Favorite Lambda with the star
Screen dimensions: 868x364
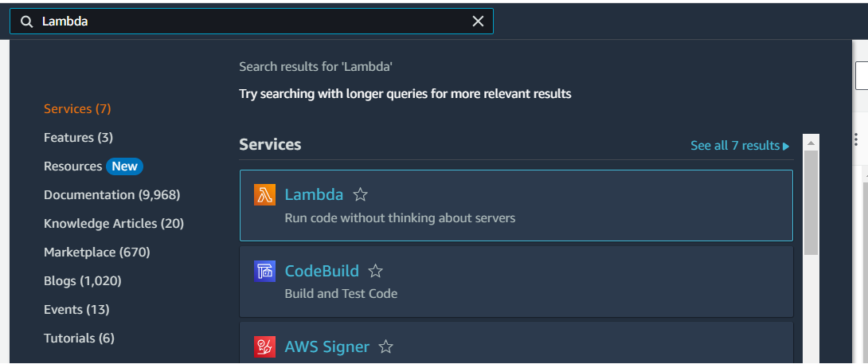(360, 194)
